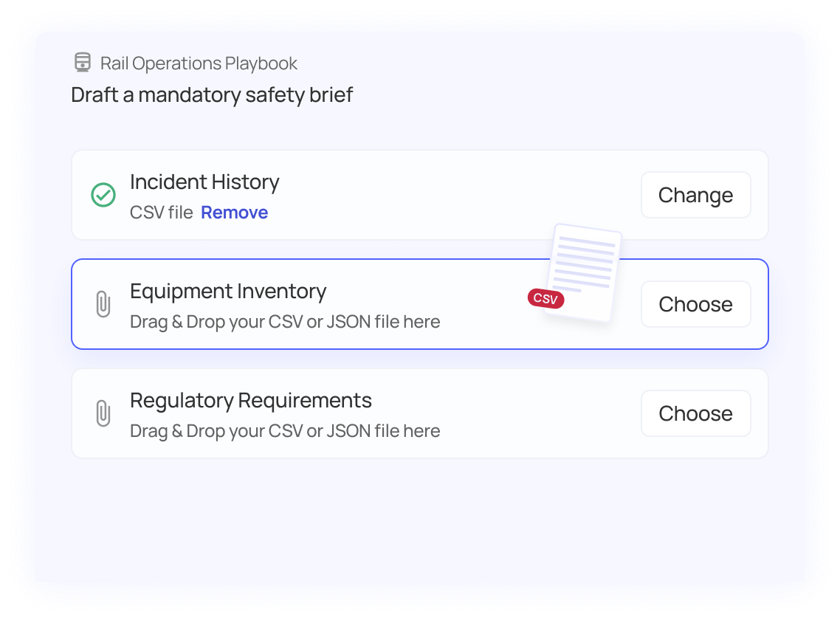Click the train icon next to Rail Operations Playbook
Viewport: 840px width, 620px height.
click(81, 63)
